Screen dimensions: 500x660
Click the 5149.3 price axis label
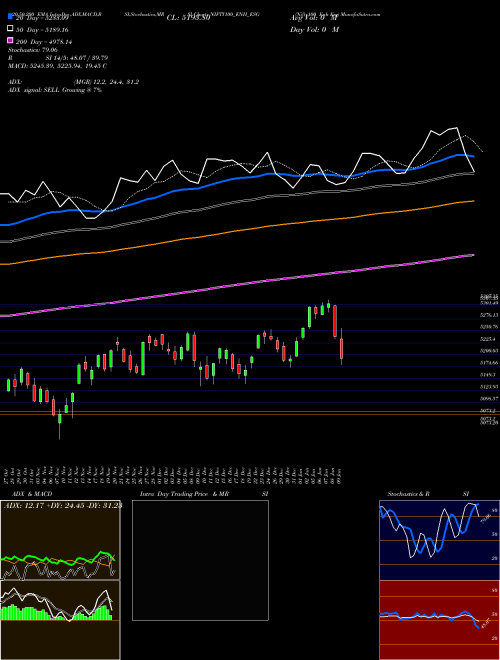coord(489,374)
